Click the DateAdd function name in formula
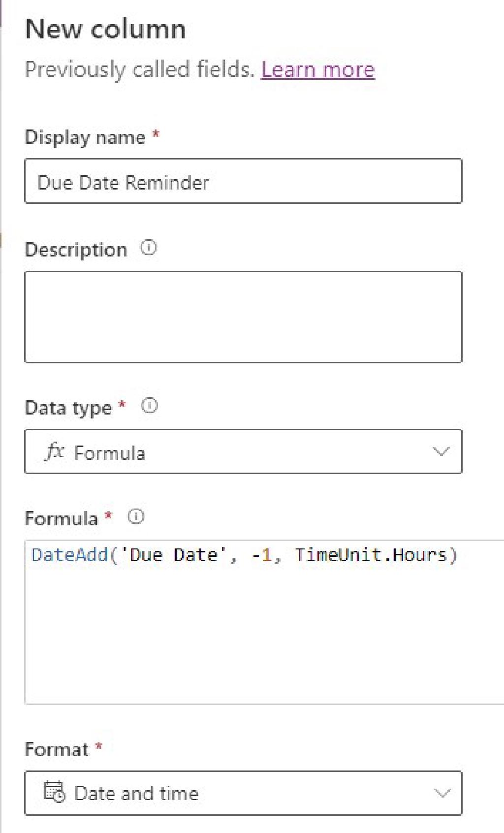504x833 pixels. point(69,555)
